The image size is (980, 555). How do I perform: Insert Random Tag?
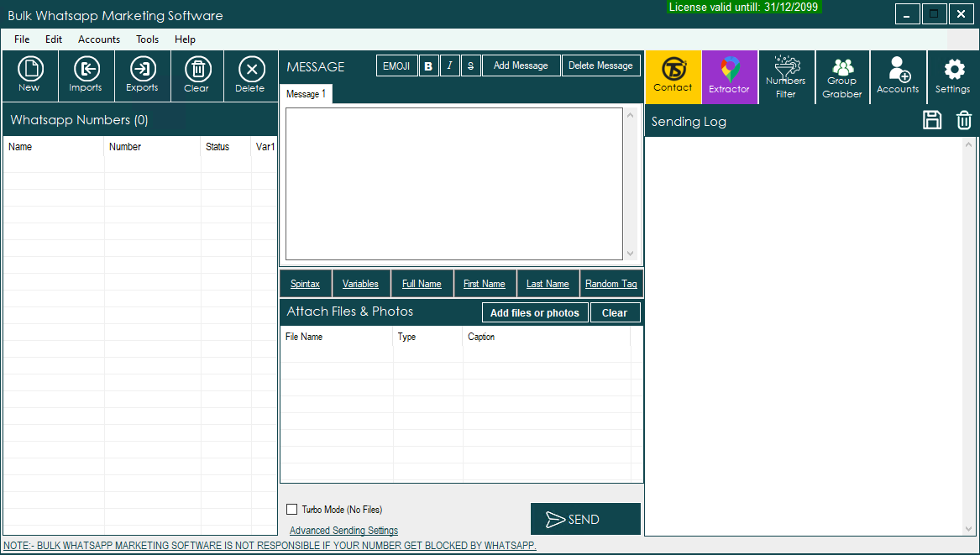point(611,284)
